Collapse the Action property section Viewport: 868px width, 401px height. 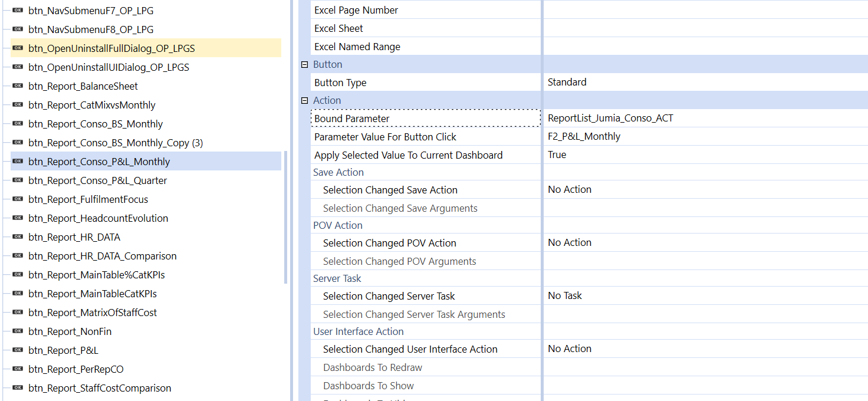pos(304,100)
